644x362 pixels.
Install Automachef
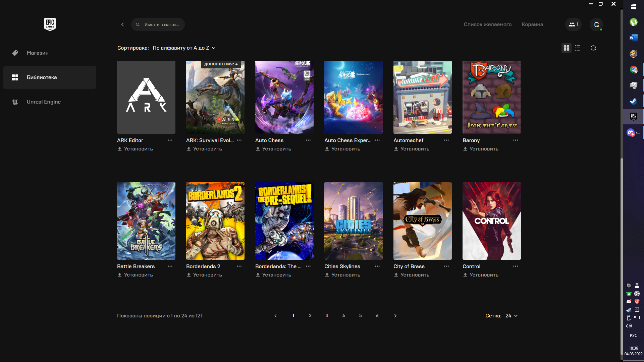point(412,149)
